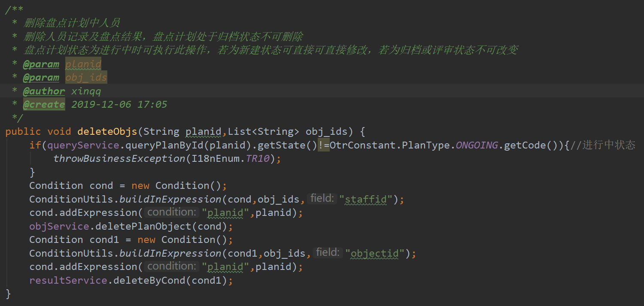
Task: Click the obj_ids javadoc parameter
Action: [86, 78]
